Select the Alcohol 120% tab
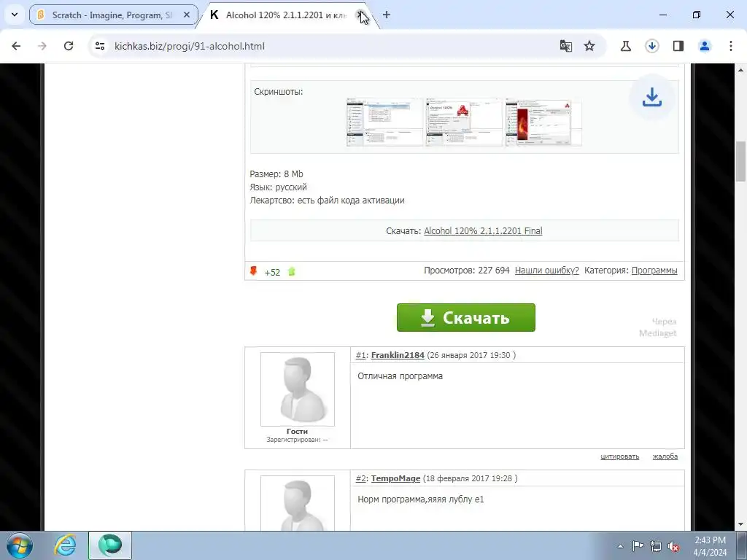The height and width of the screenshot is (560, 747). click(286, 15)
